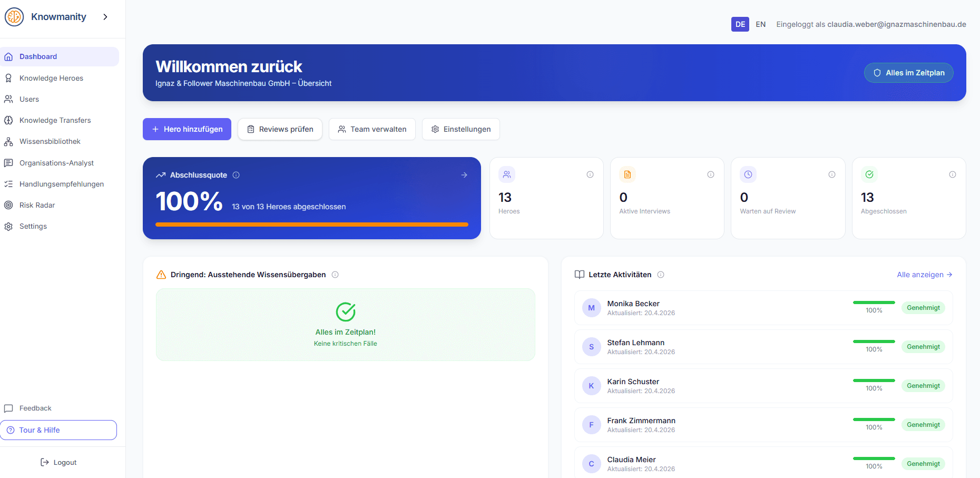The width and height of the screenshot is (980, 478).
Task: Open Einstellungen button
Action: [461, 129]
